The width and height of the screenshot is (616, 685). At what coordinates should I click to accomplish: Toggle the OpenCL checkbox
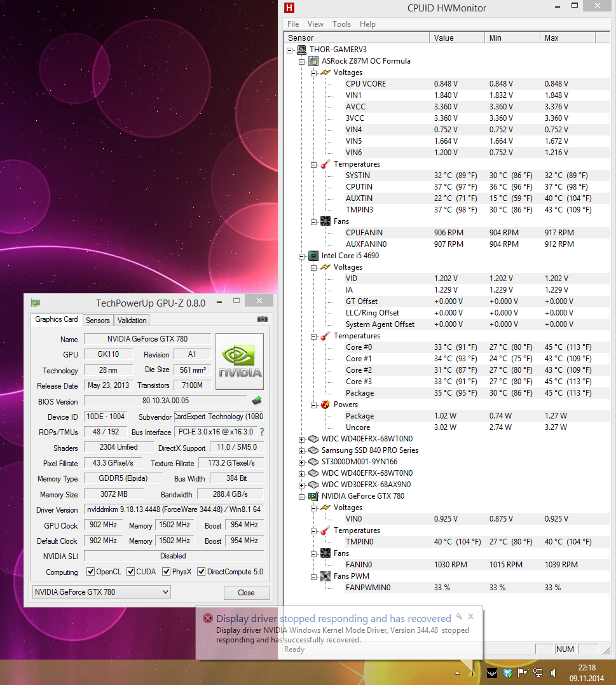click(x=90, y=571)
